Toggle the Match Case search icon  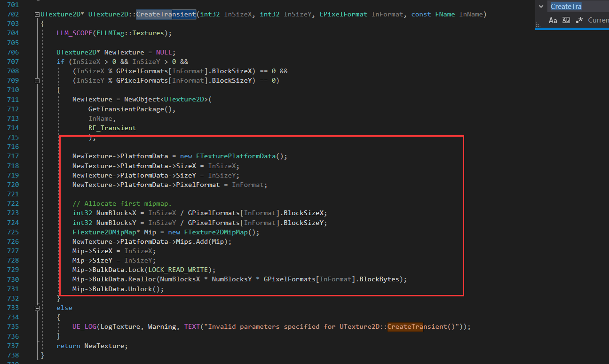[x=554, y=20]
